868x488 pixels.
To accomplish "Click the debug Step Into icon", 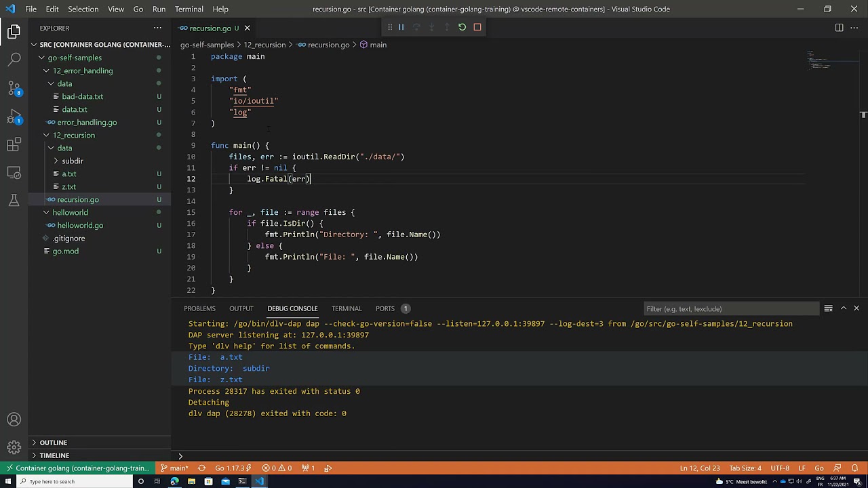I will (x=431, y=27).
